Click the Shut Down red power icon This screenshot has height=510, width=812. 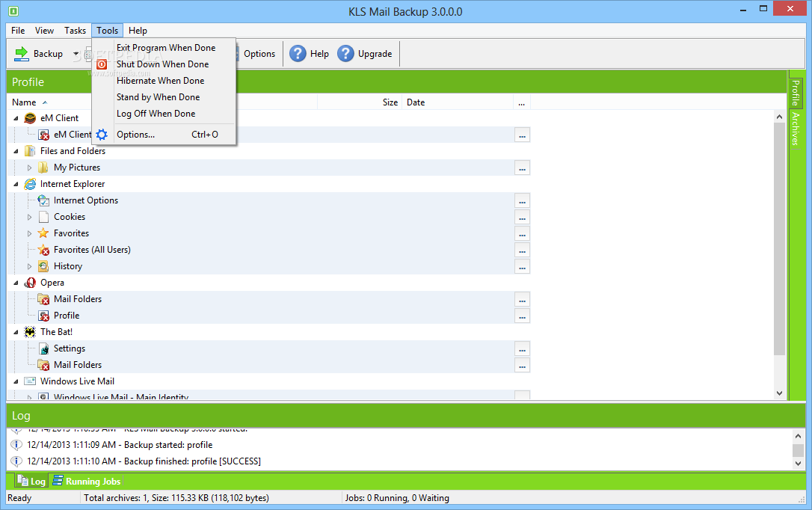pyautogui.click(x=102, y=64)
